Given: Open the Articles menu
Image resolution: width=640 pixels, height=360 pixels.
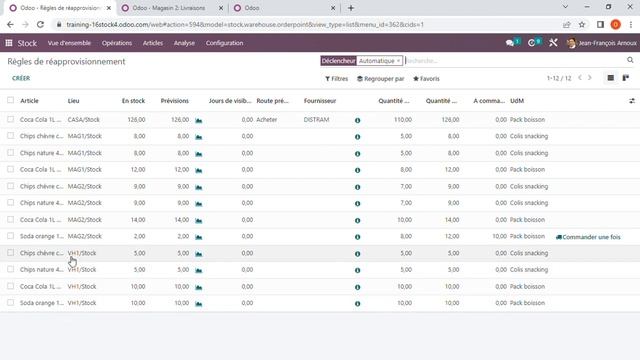Looking at the screenshot, I should (x=153, y=43).
